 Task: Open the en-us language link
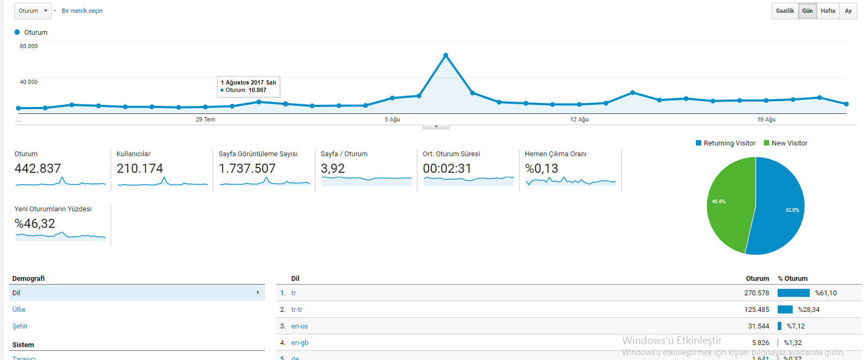(x=299, y=326)
